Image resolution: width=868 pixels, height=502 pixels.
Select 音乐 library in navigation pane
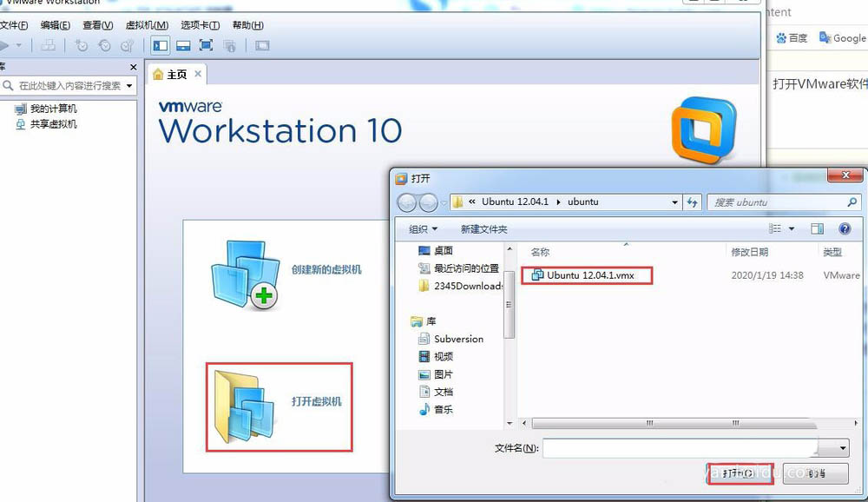click(x=436, y=409)
